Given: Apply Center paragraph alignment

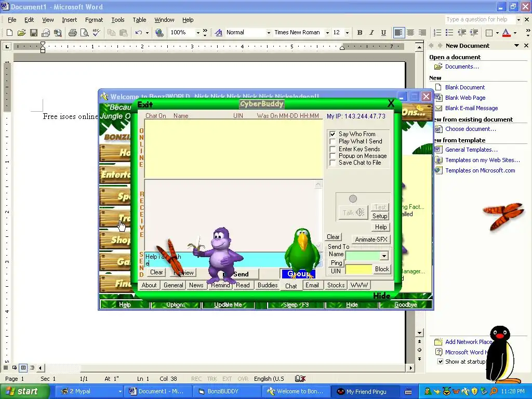Looking at the screenshot, I should coord(410,33).
